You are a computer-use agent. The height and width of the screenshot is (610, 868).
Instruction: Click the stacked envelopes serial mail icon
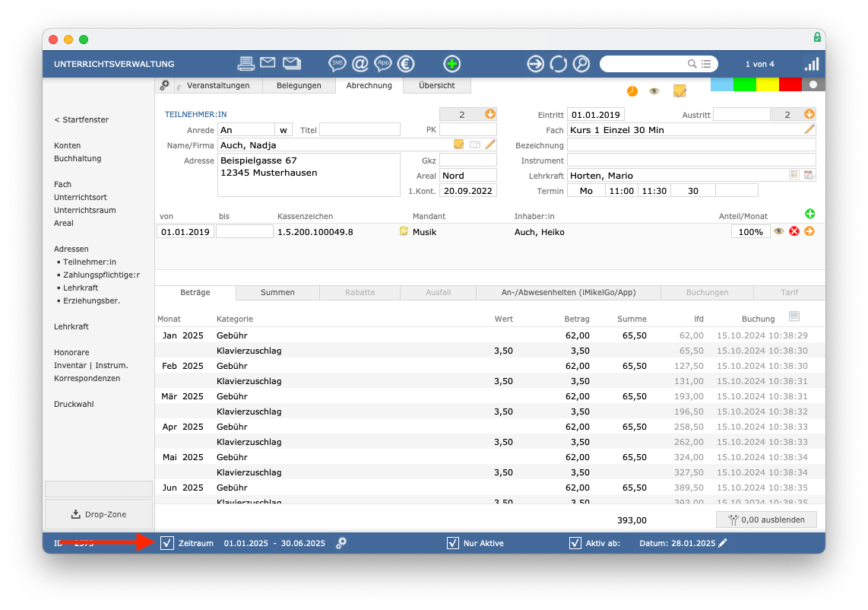pyautogui.click(x=292, y=63)
